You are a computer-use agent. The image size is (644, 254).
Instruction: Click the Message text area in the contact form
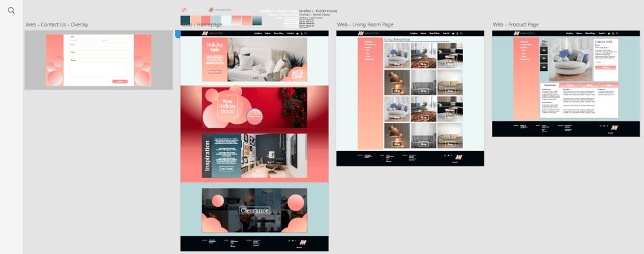click(99, 70)
